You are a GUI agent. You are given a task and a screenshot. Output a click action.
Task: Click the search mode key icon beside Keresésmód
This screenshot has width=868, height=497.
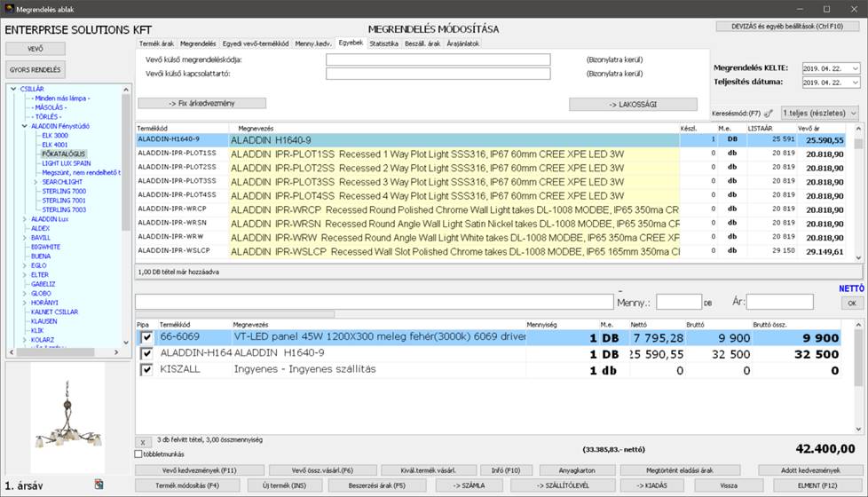click(x=769, y=113)
